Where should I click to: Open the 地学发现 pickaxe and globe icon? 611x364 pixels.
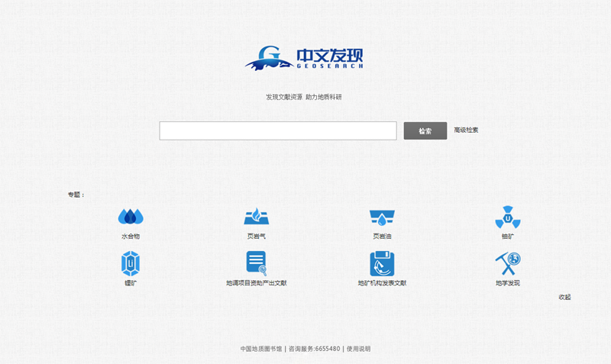point(508,263)
